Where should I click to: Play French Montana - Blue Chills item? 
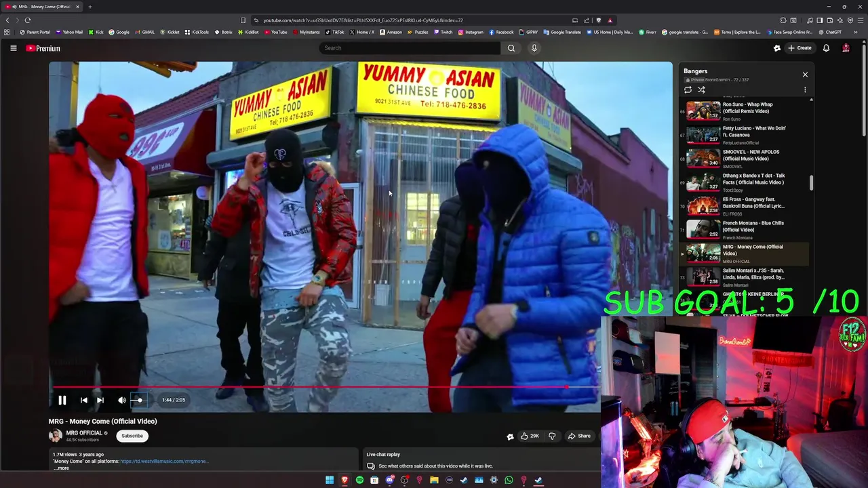pyautogui.click(x=744, y=229)
